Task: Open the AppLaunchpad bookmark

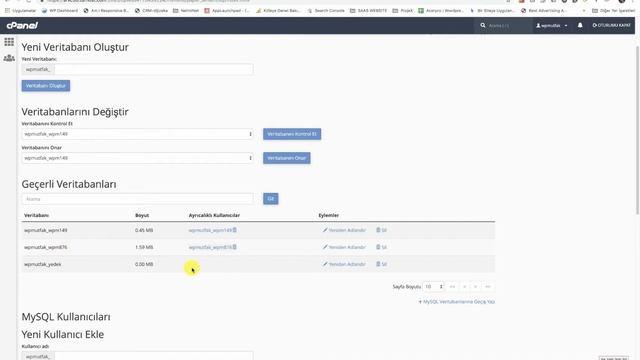Action: click(x=227, y=11)
